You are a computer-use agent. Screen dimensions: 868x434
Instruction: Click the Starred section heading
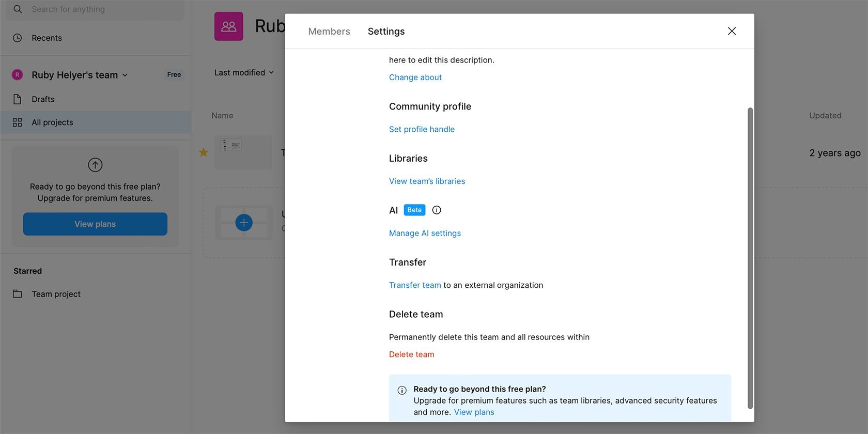click(x=28, y=271)
